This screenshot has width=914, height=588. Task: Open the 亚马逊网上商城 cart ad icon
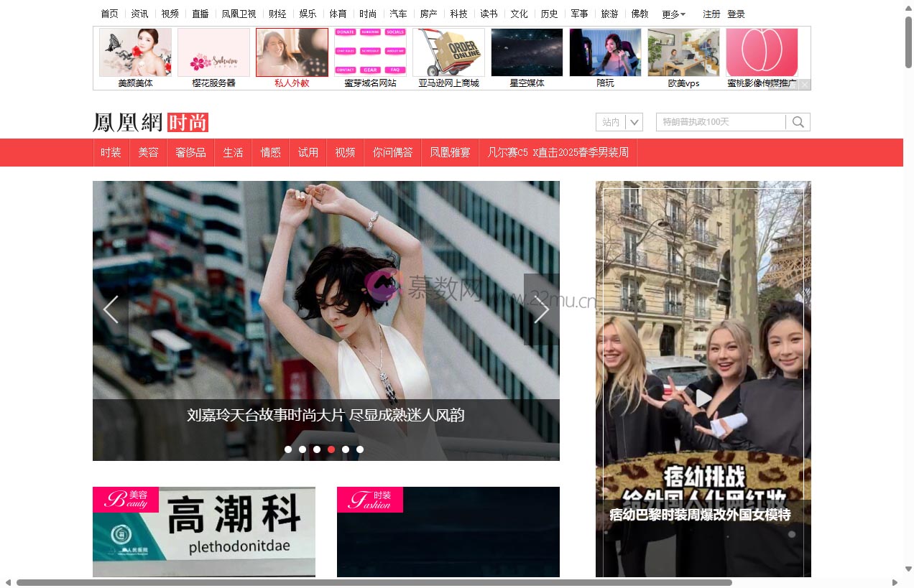pyautogui.click(x=448, y=52)
